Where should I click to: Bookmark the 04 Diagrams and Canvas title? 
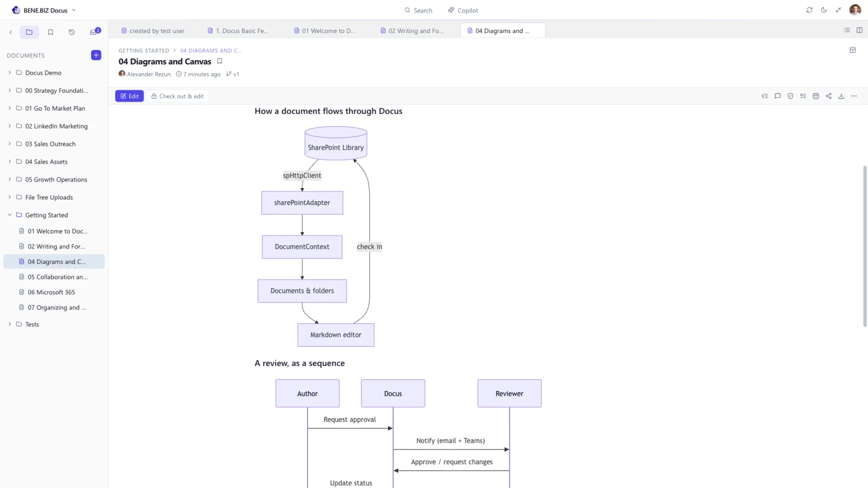click(220, 61)
